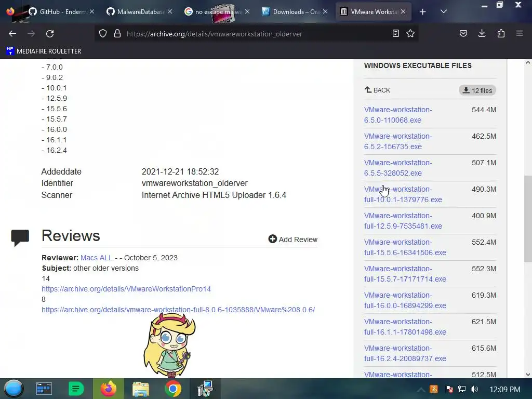Download all with the 12 files button
This screenshot has width=532, height=399.
click(477, 90)
